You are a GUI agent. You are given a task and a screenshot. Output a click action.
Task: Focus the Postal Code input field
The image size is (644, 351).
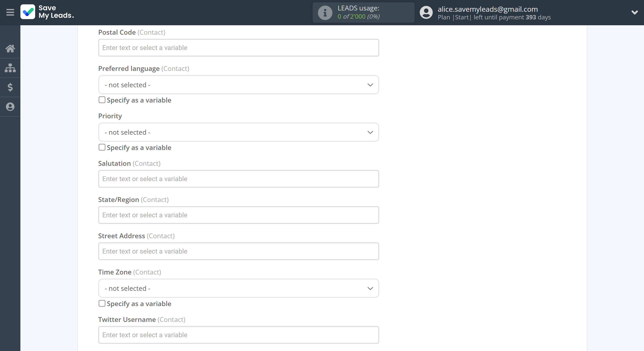tap(238, 48)
